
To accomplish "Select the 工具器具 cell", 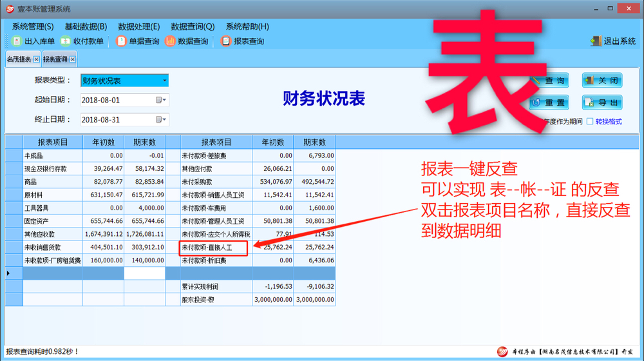I will (53, 208).
